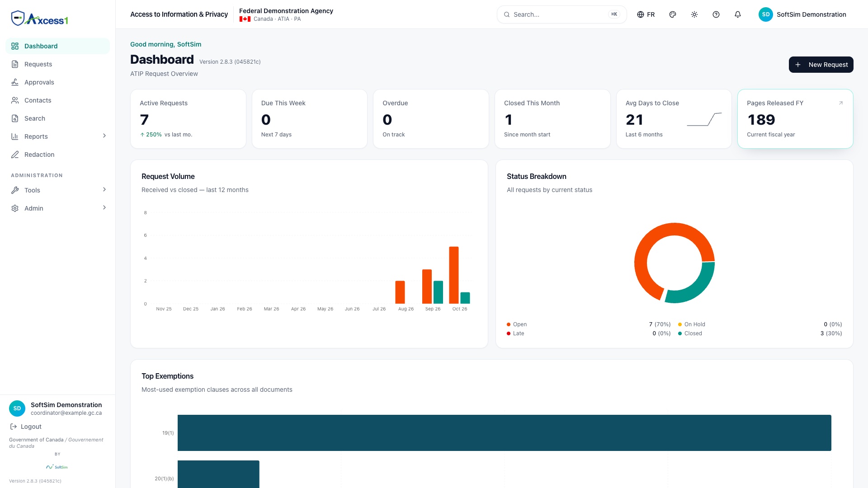This screenshot has height=488, width=868.
Task: Click the Contacts people icon
Action: pos(15,100)
